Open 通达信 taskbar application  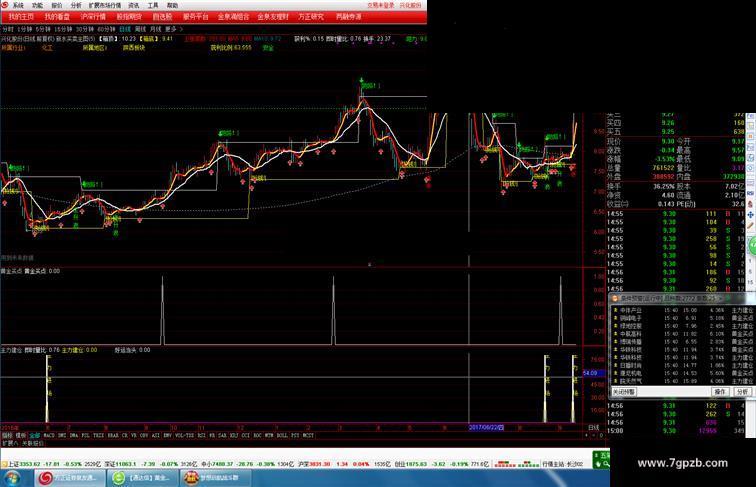click(x=141, y=478)
